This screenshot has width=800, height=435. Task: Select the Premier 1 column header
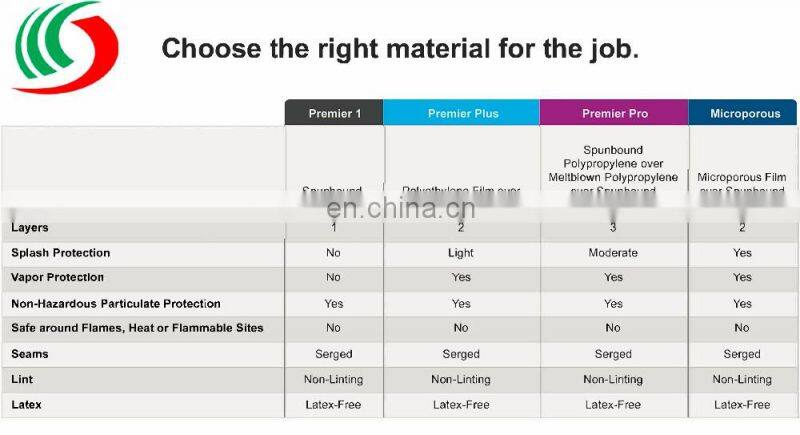click(333, 114)
